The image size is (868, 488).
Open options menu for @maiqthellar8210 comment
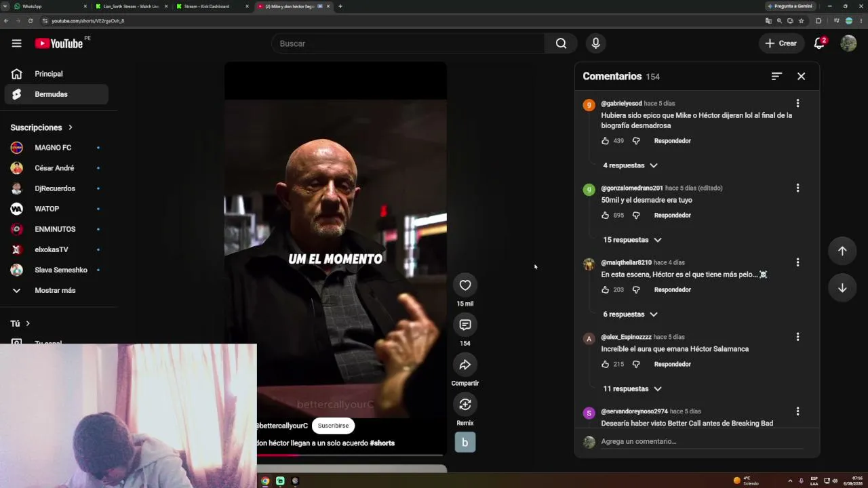[x=797, y=262]
